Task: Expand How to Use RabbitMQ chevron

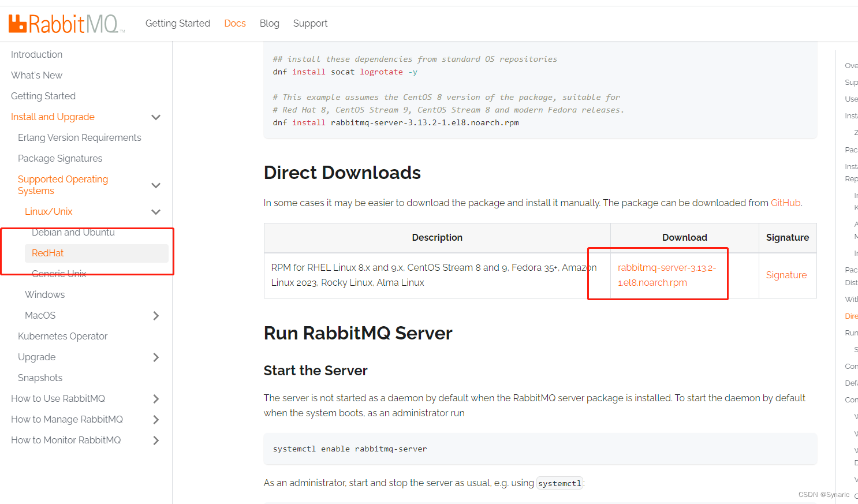Action: coord(156,399)
